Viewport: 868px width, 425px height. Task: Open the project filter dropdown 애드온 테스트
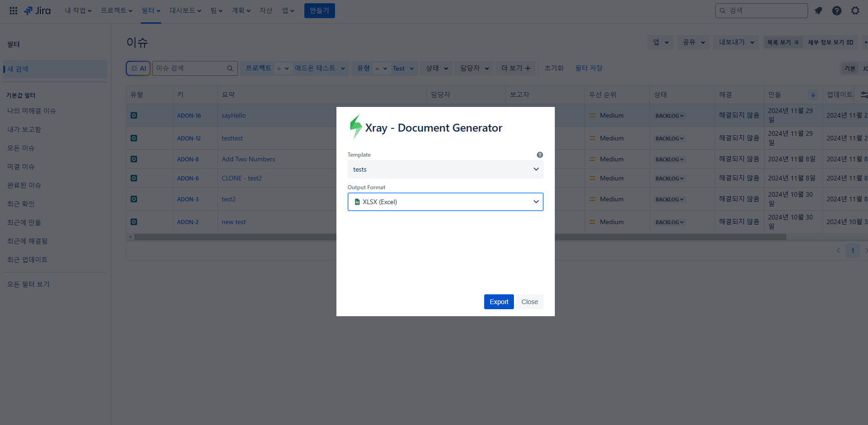(x=320, y=68)
